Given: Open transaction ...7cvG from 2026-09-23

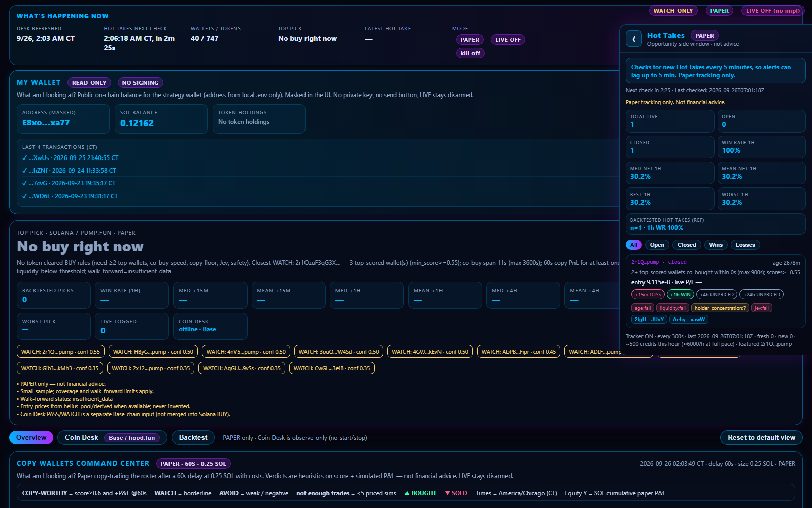Looking at the screenshot, I should 69,183.
